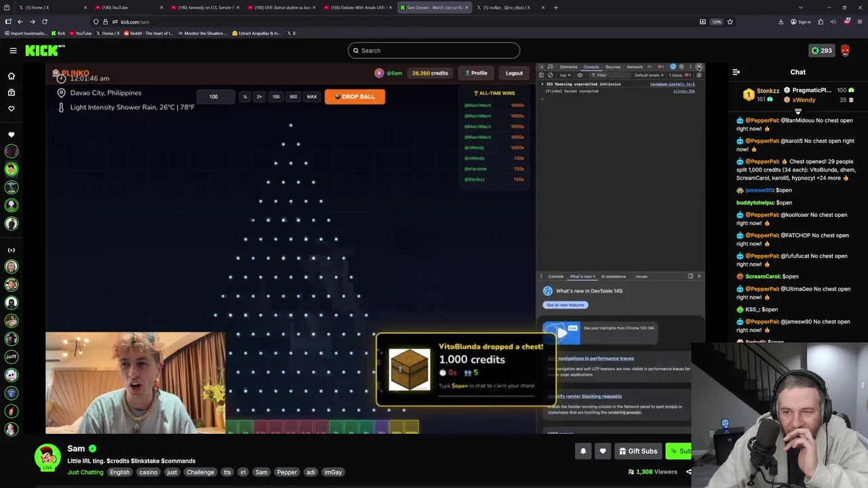Open Browse icon in Kick sidebar
This screenshot has width=868, height=488.
click(11, 92)
